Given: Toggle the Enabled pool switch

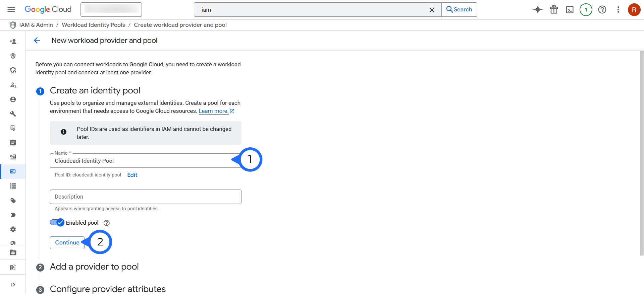Looking at the screenshot, I should click(x=57, y=222).
